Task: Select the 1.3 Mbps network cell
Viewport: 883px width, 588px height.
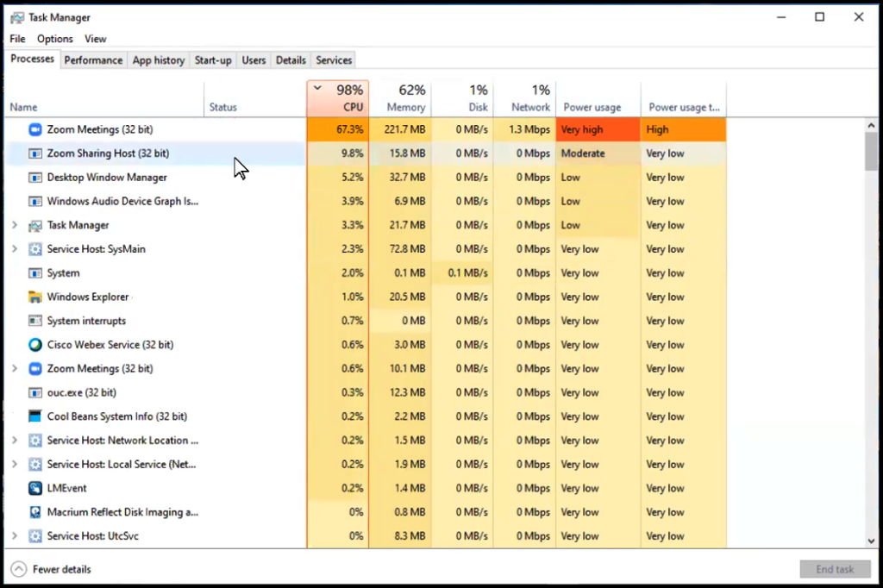Action: click(x=525, y=129)
